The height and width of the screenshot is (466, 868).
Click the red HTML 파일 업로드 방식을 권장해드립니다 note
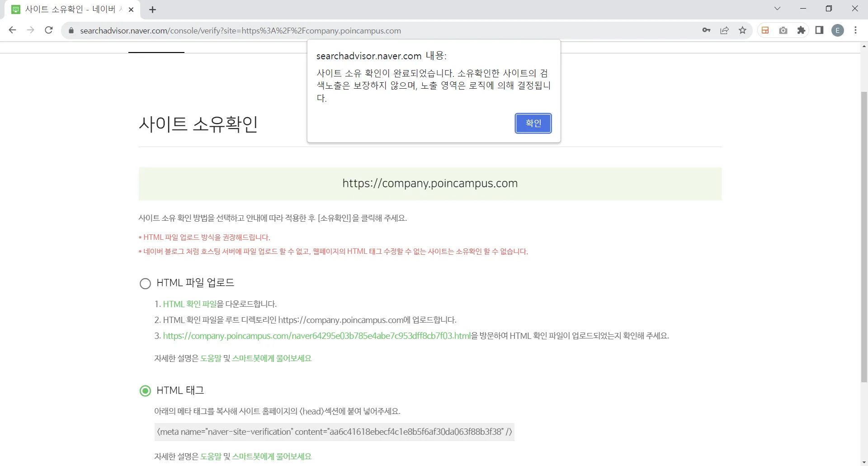[x=204, y=238]
